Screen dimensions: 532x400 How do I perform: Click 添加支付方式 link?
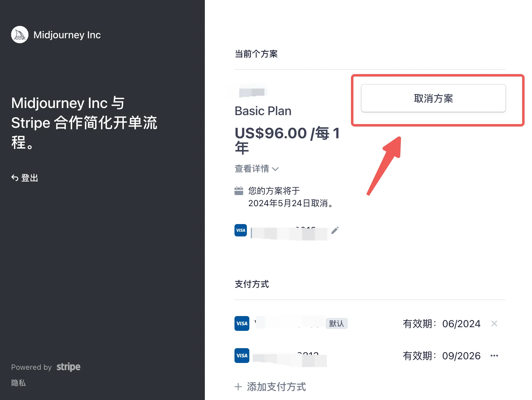276,387
